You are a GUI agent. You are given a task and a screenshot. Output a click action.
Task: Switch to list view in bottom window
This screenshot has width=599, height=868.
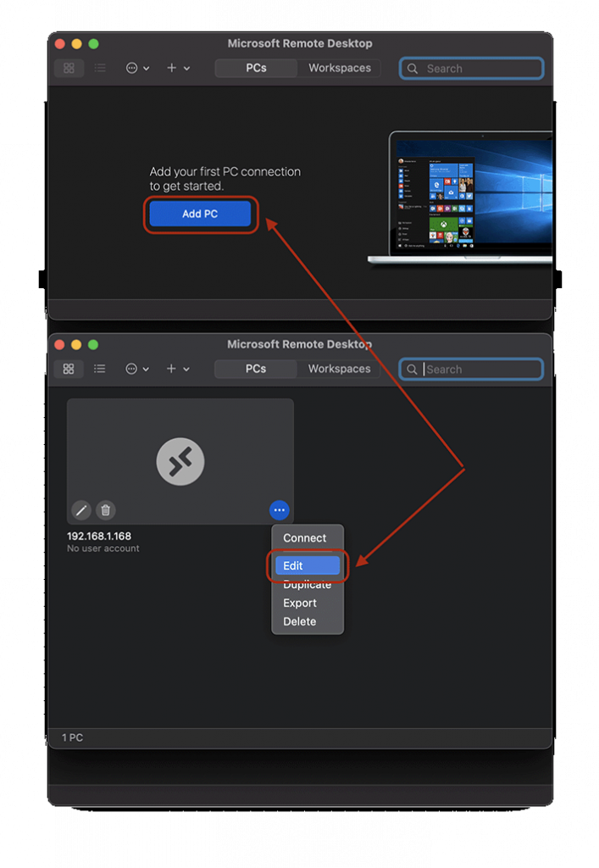point(100,369)
